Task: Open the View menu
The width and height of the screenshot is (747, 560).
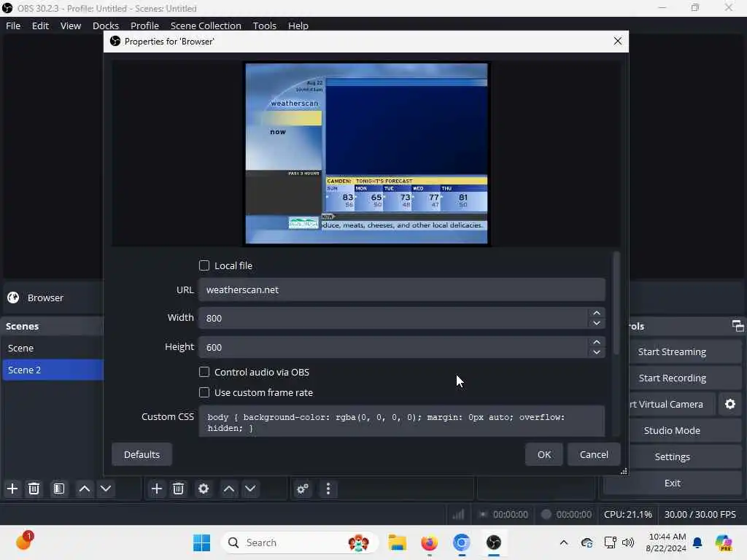Action: pos(71,26)
